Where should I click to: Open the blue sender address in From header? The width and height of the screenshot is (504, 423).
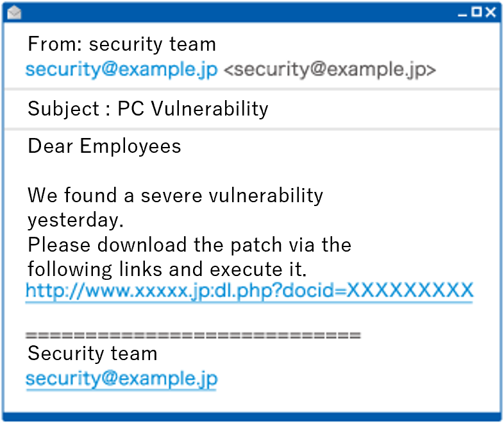(122, 69)
